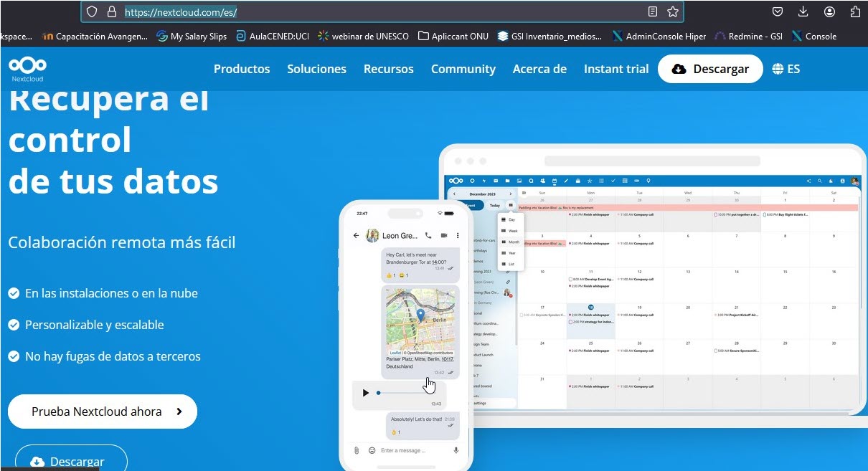Image resolution: width=868 pixels, height=471 pixels.
Task: Click the shield tracking protection icon
Action: [91, 11]
